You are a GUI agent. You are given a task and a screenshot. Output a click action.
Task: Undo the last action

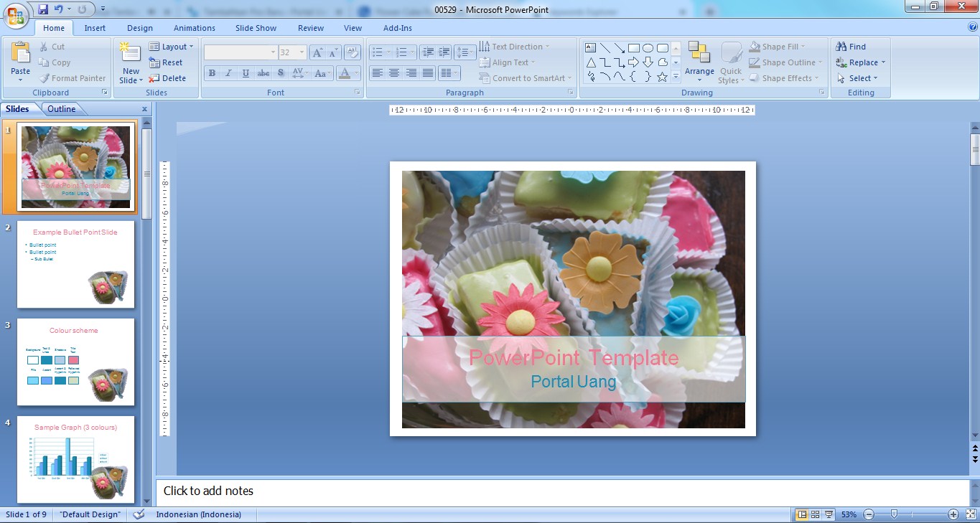pyautogui.click(x=59, y=9)
